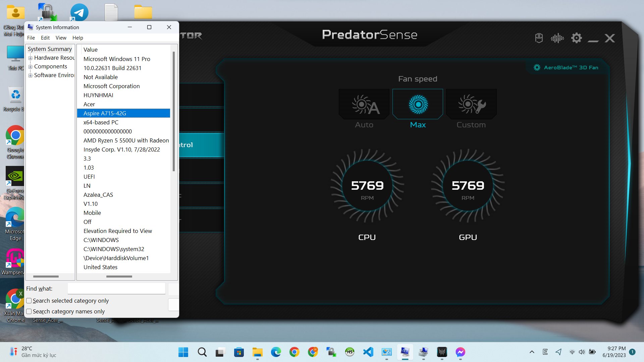Open taskbar search
Image resolution: width=644 pixels, height=362 pixels.
(202, 352)
